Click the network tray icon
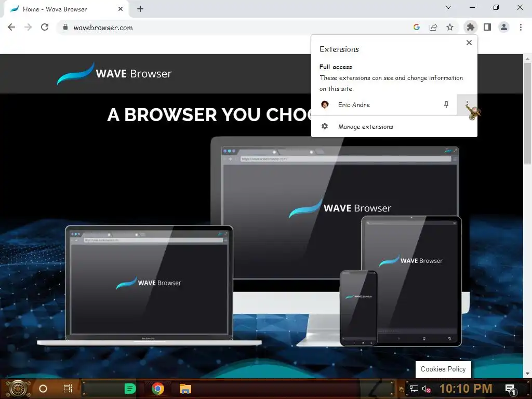 (x=414, y=389)
